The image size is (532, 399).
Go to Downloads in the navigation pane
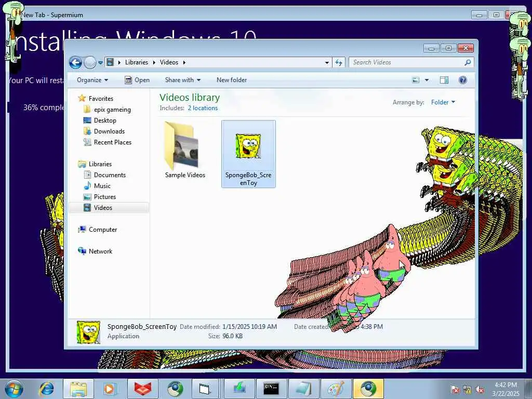[109, 131]
